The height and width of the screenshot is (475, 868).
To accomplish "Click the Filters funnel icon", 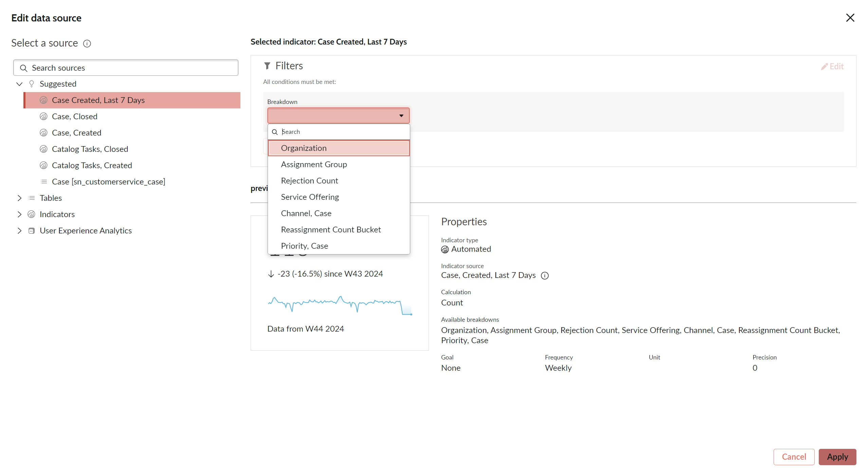I will click(x=267, y=66).
